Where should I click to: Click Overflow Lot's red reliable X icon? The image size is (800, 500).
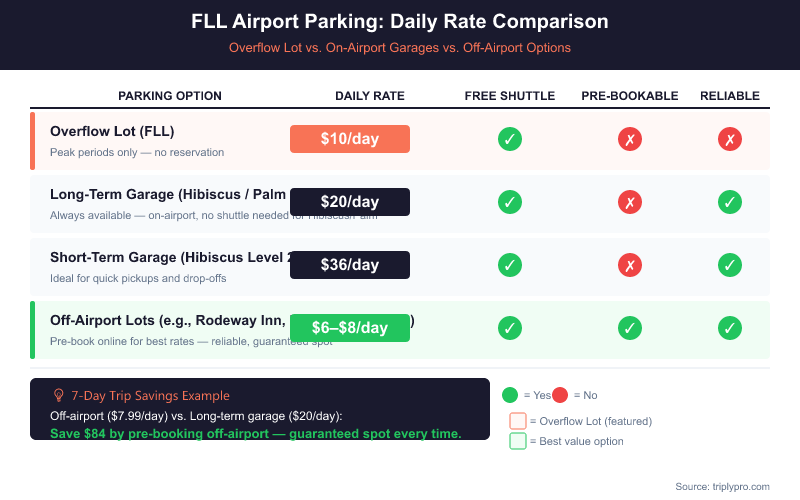[x=730, y=139]
